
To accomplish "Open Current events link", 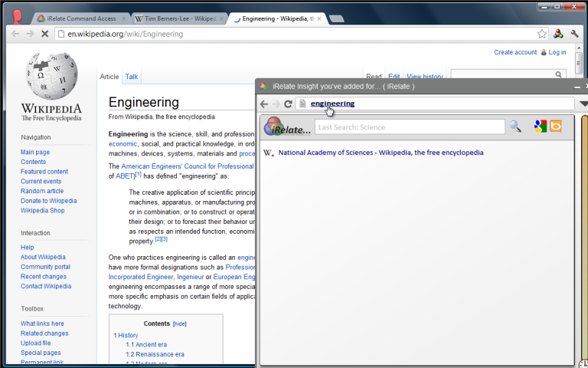I will coord(41,182).
